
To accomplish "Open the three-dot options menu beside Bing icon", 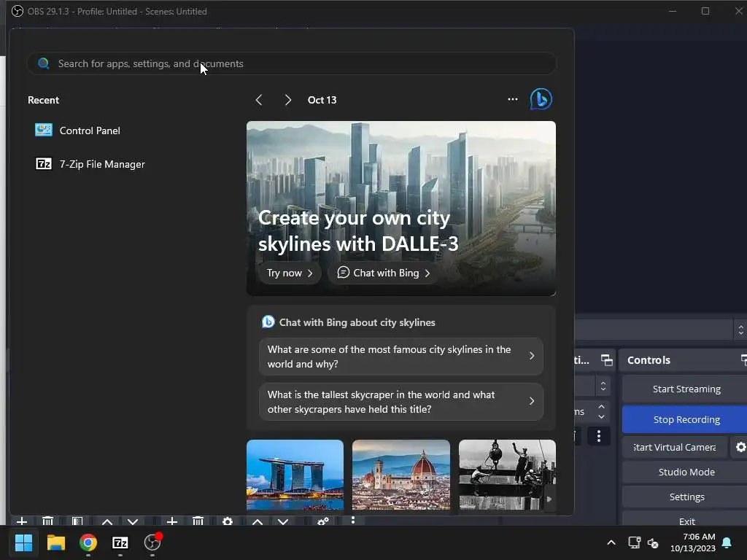I will coord(513,99).
